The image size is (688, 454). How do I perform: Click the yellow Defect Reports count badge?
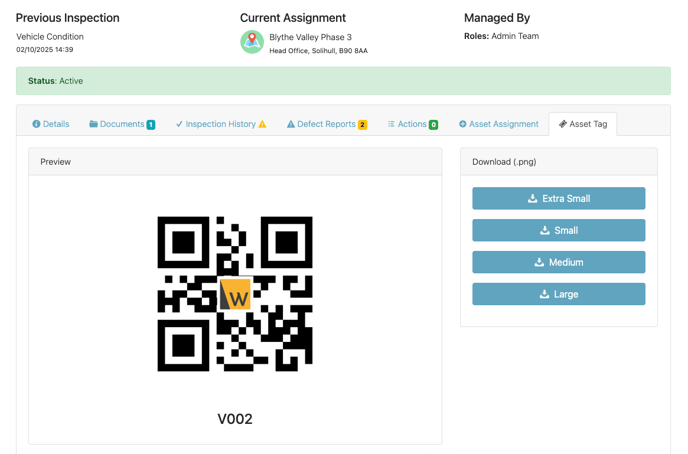(362, 125)
